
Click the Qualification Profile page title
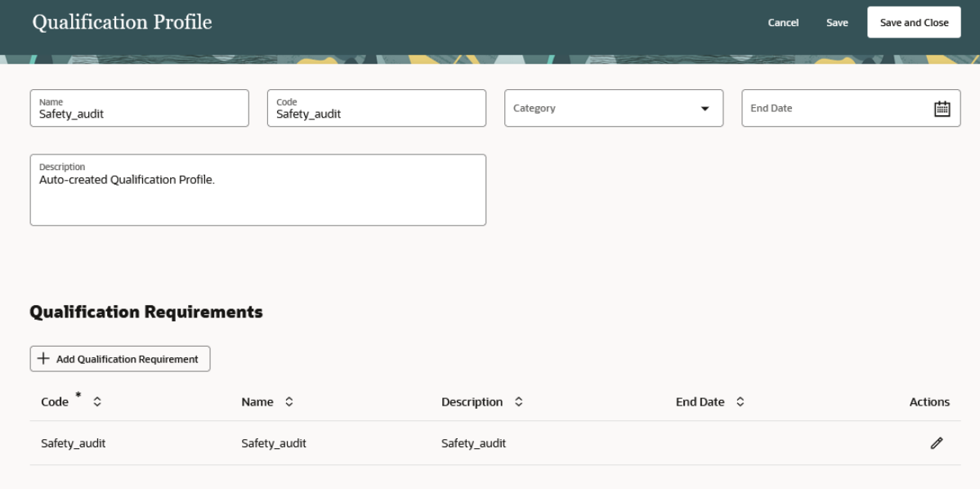[x=123, y=23]
